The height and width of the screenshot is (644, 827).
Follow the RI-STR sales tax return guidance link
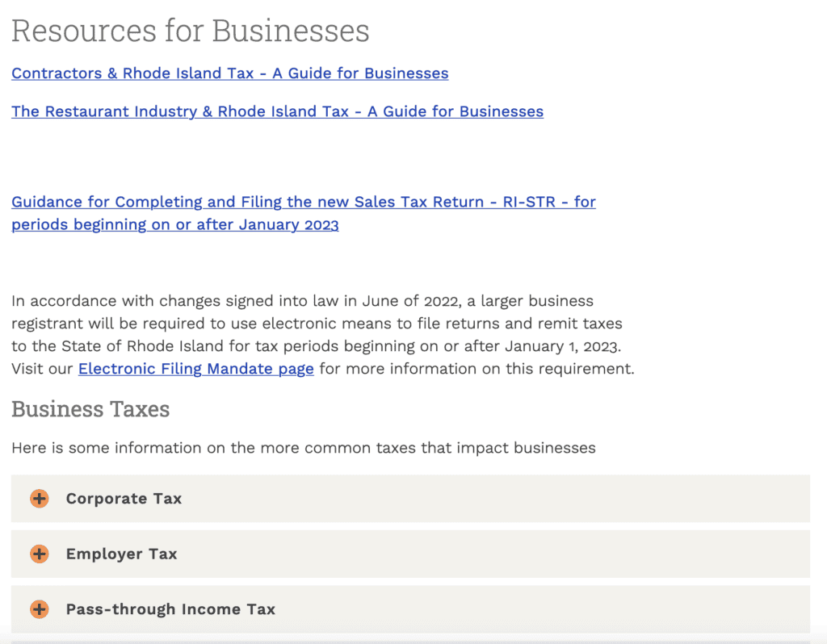click(x=303, y=202)
